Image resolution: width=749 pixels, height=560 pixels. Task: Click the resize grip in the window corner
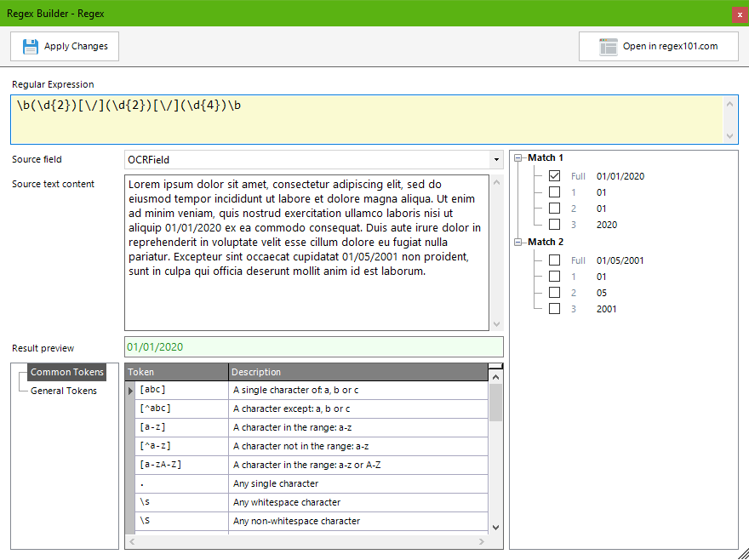pos(742,553)
